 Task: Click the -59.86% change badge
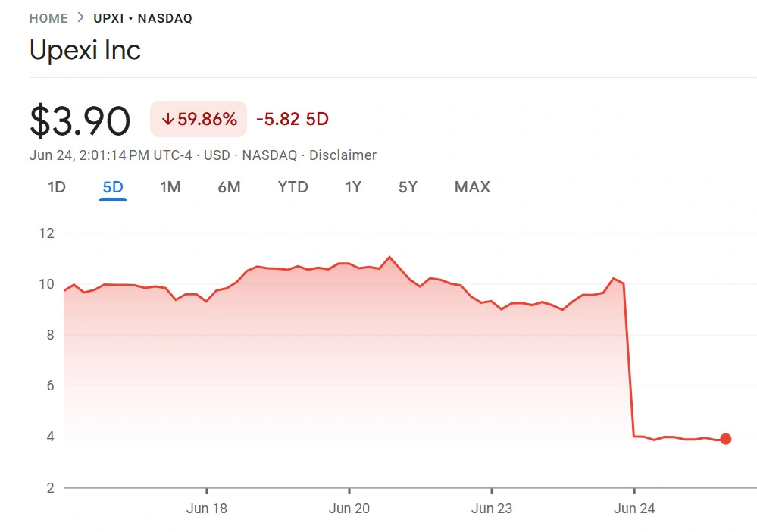tap(198, 119)
